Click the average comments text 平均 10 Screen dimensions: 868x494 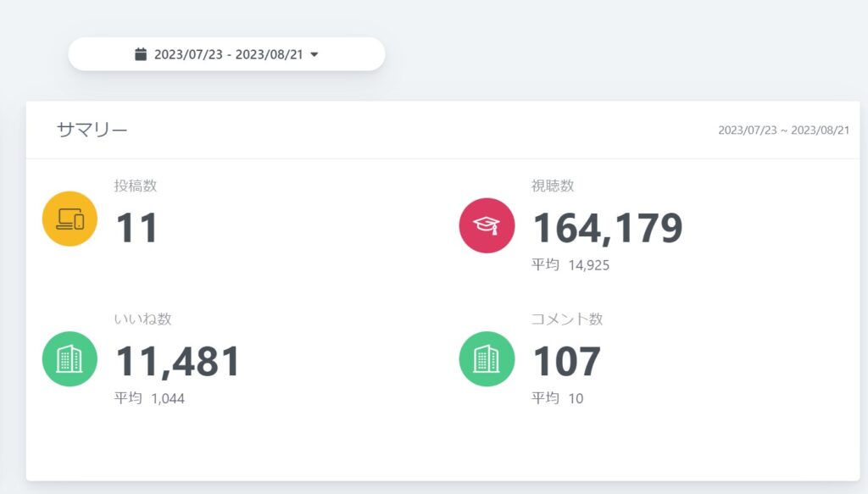558,398
